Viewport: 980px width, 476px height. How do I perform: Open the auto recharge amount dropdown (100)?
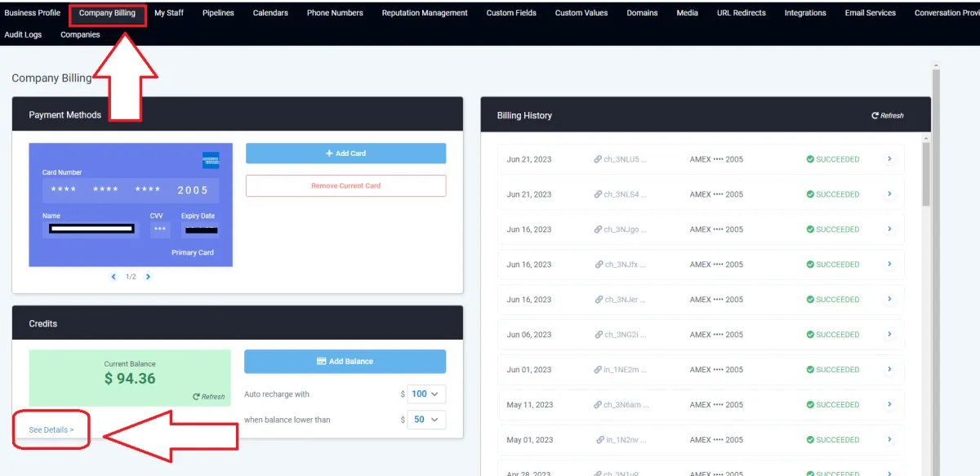(426, 394)
